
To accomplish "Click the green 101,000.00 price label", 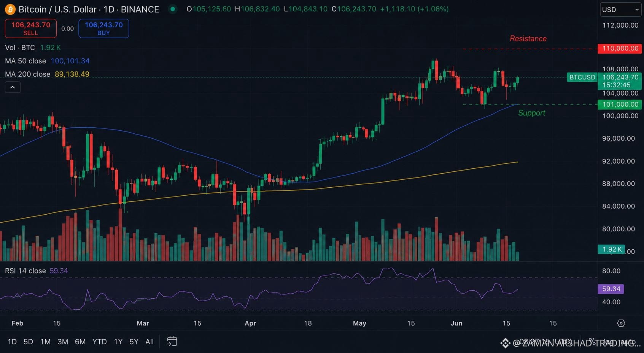I will pos(620,104).
